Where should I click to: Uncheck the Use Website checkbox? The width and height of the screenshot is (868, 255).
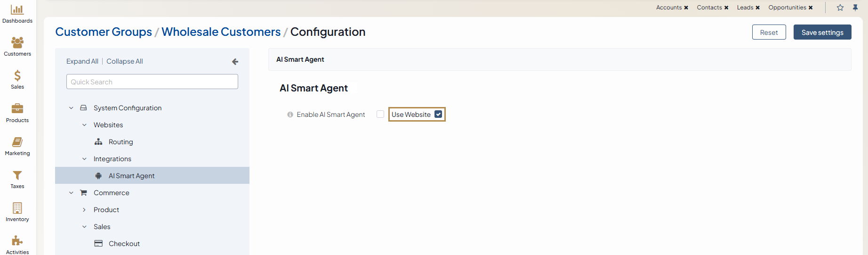(438, 114)
